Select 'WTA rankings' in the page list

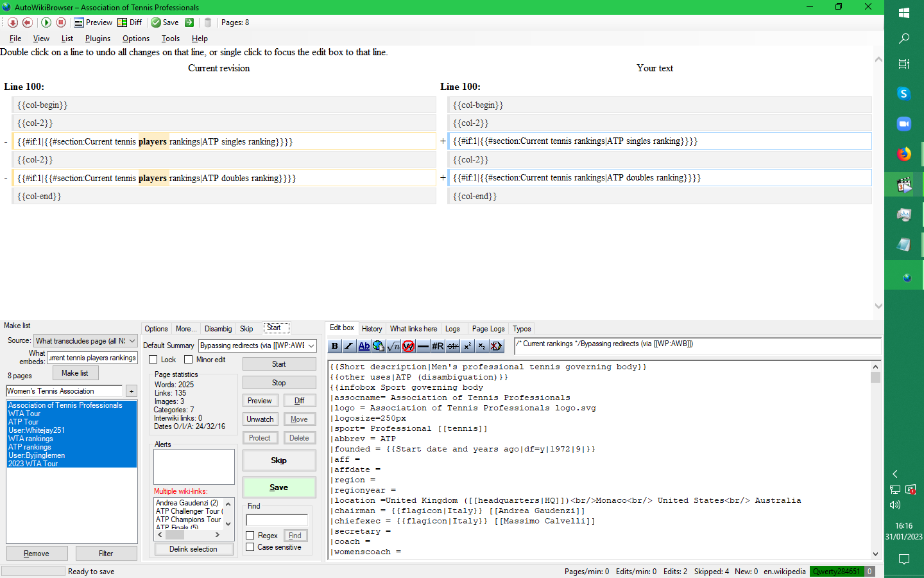pyautogui.click(x=31, y=439)
